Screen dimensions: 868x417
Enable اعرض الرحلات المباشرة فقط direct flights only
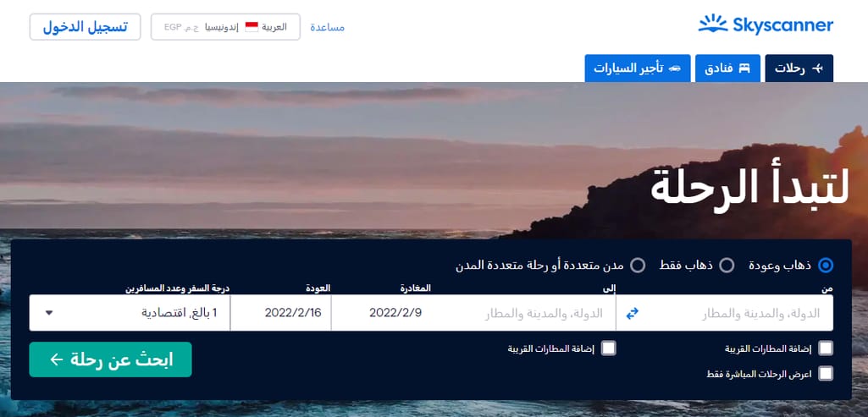pos(826,374)
